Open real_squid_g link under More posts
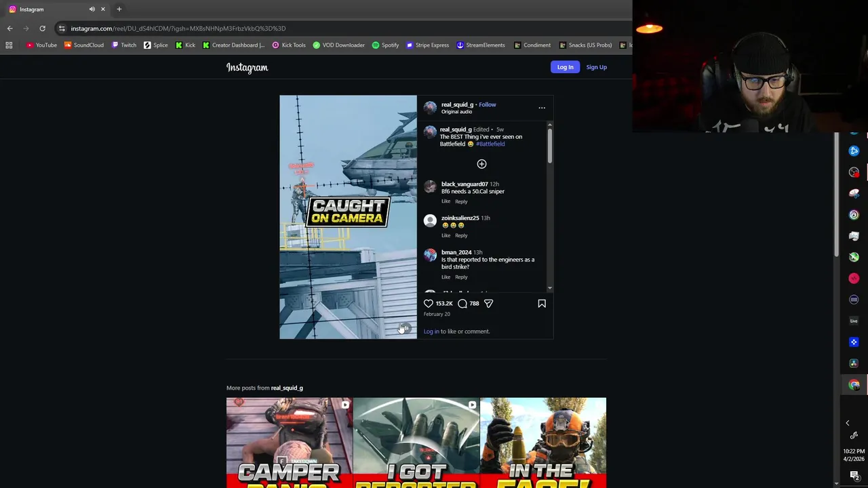868x488 pixels. click(x=287, y=388)
